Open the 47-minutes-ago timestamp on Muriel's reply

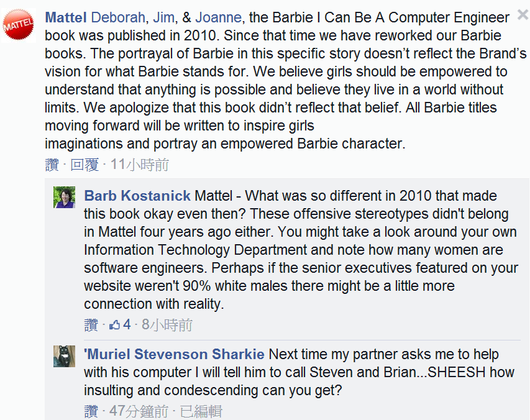pyautogui.click(x=139, y=411)
